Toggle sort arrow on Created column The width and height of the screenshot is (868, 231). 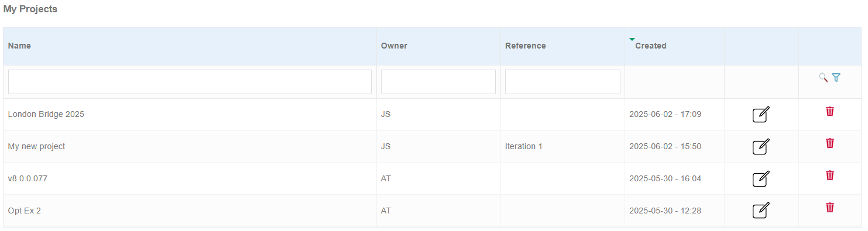click(x=632, y=40)
